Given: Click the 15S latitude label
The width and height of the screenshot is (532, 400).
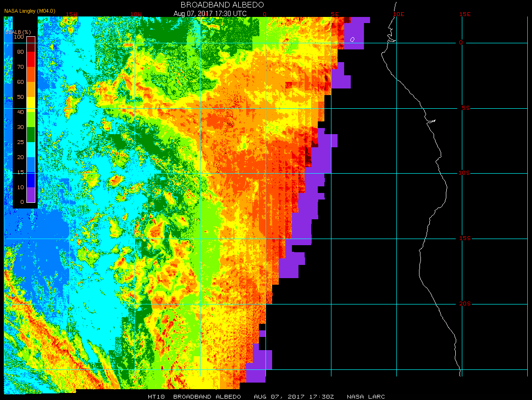Looking at the screenshot, I should coord(465,239).
